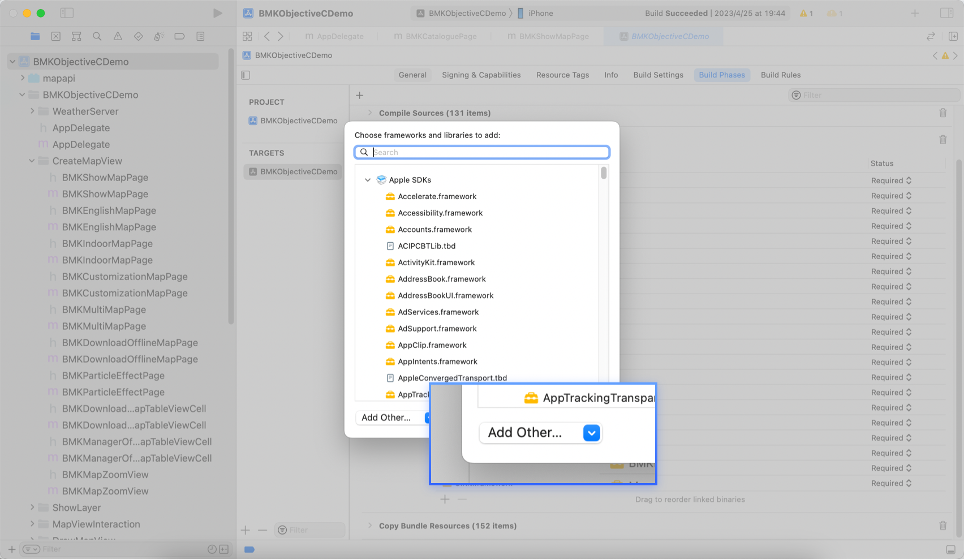Click the add build phase plus icon

(x=360, y=95)
